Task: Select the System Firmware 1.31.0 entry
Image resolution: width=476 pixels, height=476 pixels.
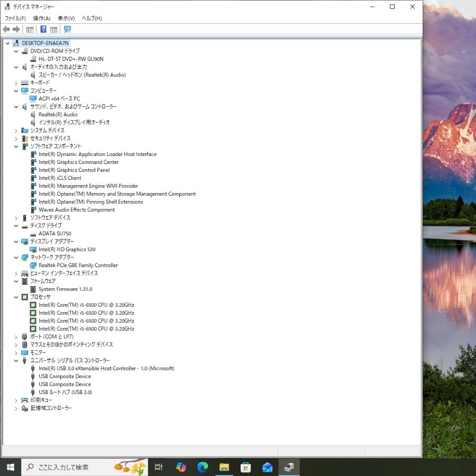Action: click(x=66, y=289)
